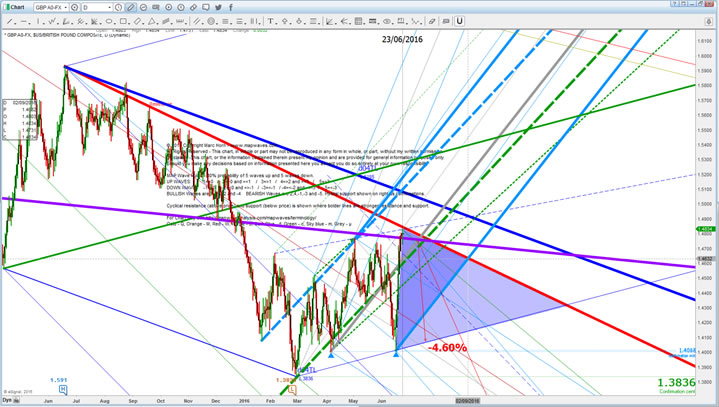Screen dimensions: 719x407
Task: Select the ellipse shape tool
Action: pos(107,20)
